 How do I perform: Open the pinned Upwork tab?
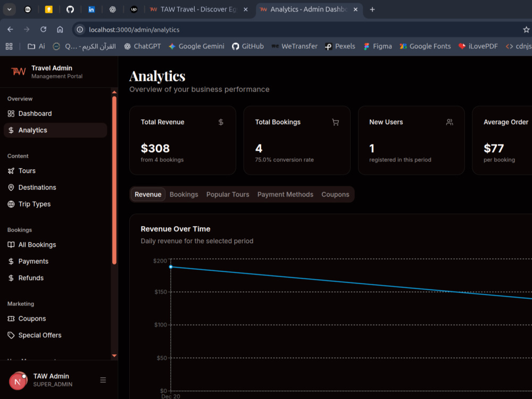pyautogui.click(x=134, y=10)
